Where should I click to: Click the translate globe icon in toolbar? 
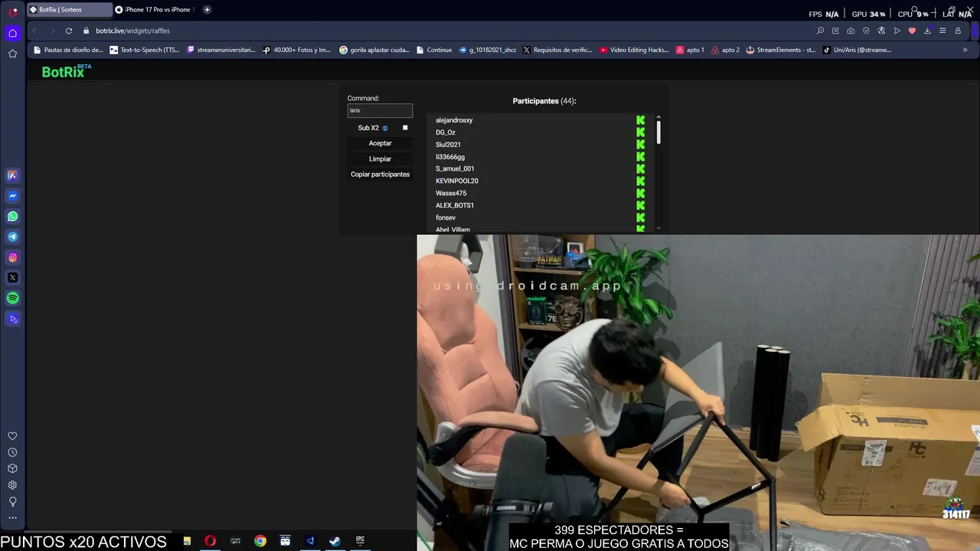(x=881, y=31)
